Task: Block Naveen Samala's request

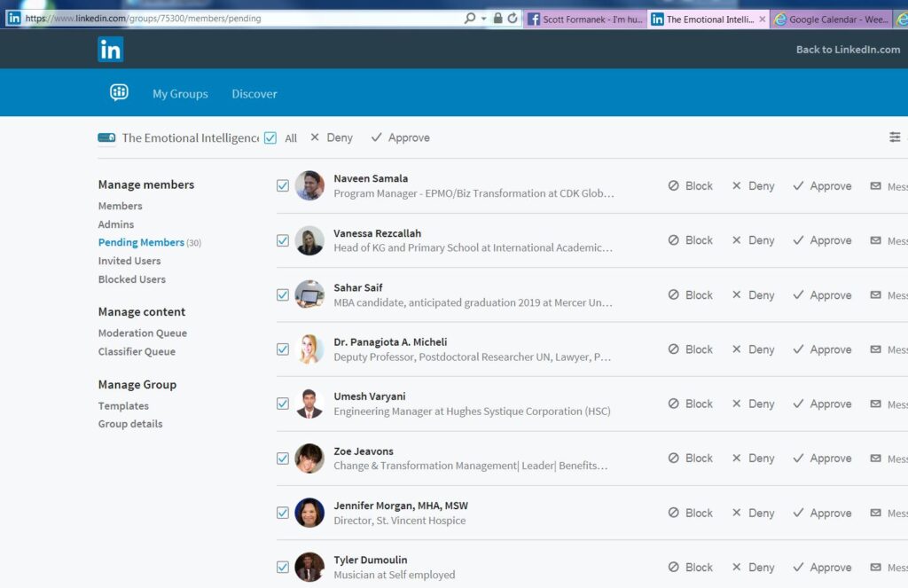Action: coord(690,186)
